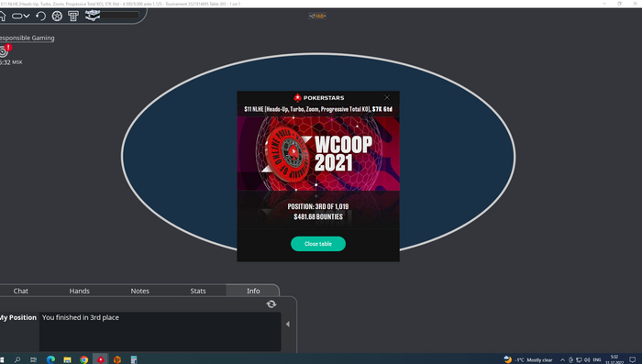Click the chip icon with red alert badge
Image resolution: width=642 pixels, height=364 pixels.
pyautogui.click(x=5, y=50)
